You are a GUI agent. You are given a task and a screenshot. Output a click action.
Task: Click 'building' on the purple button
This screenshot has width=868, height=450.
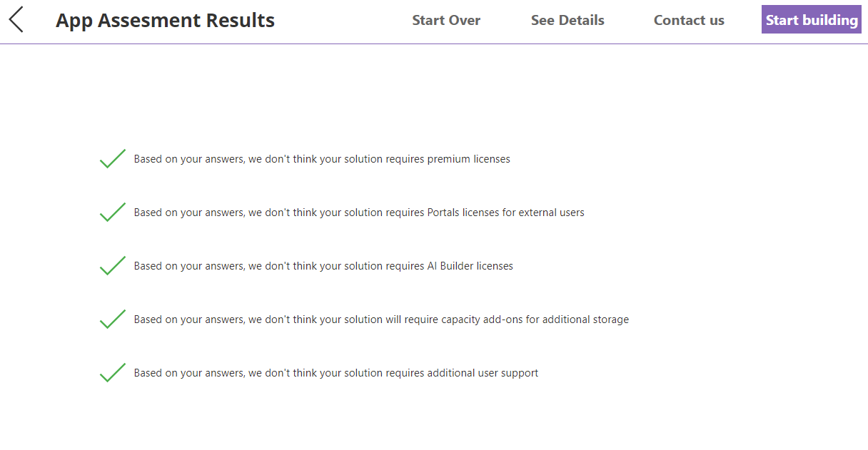coord(834,21)
